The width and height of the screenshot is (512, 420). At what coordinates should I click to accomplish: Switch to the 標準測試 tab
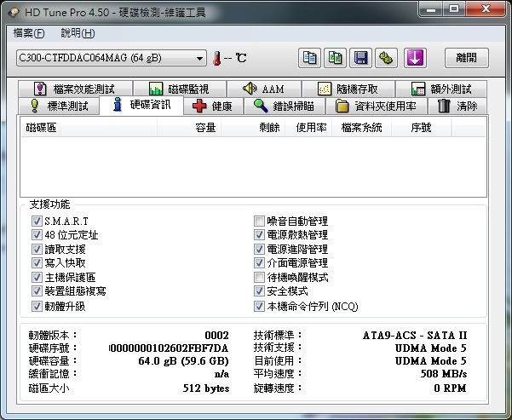tap(59, 106)
